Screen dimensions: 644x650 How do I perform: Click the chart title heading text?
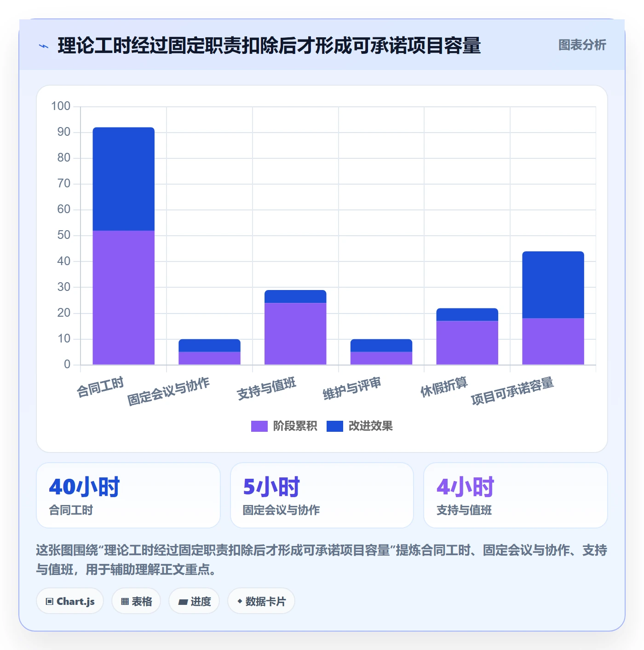(269, 46)
